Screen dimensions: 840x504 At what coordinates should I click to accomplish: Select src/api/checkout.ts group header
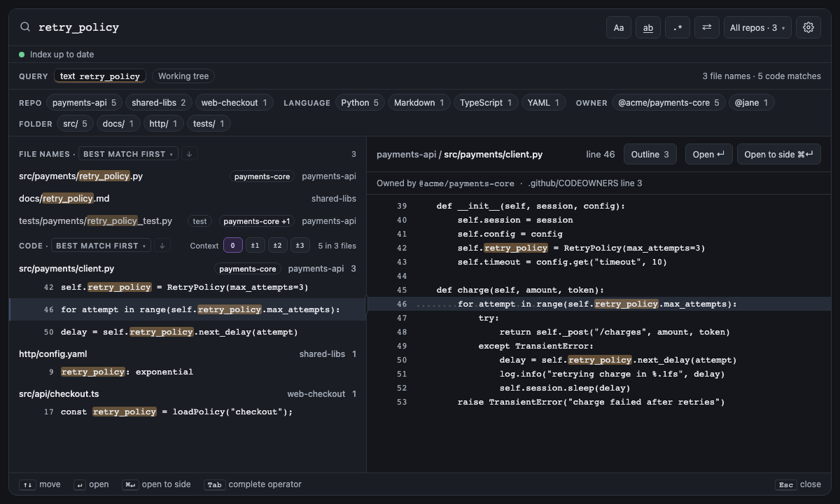(x=188, y=394)
